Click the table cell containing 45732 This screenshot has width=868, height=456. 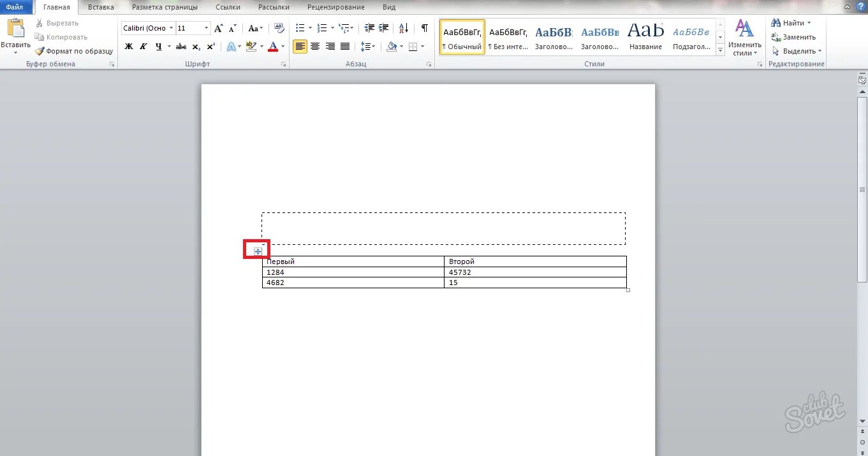535,272
